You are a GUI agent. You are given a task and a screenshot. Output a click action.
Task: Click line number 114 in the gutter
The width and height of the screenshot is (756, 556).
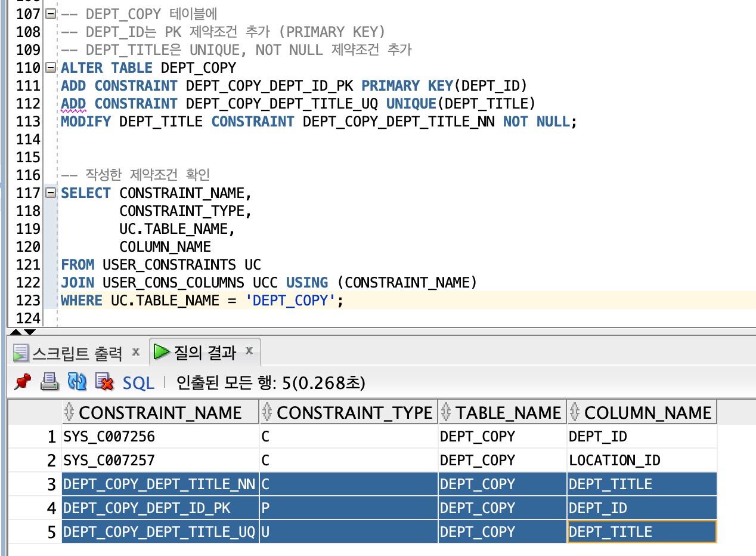(28, 139)
